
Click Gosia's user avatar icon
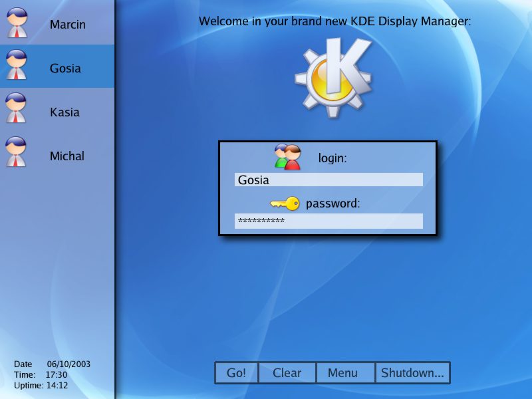point(17,65)
